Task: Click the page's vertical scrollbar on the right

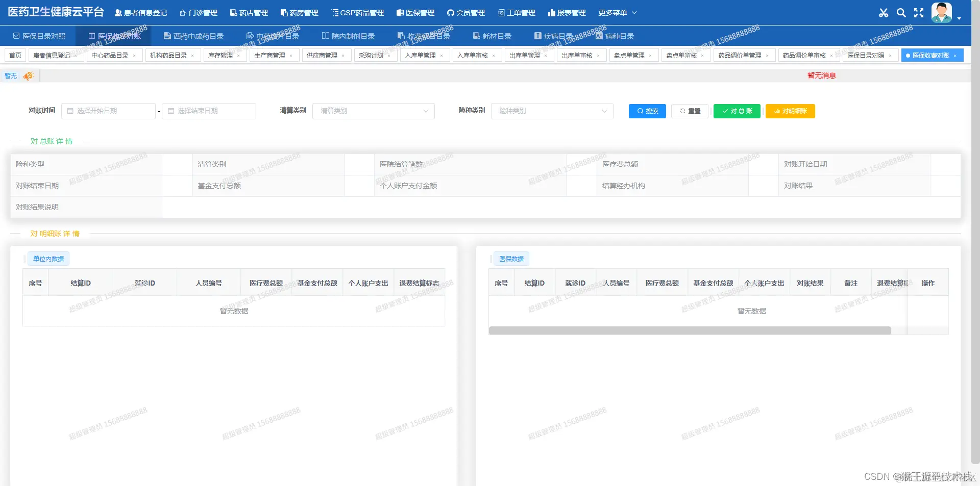Action: click(975, 232)
